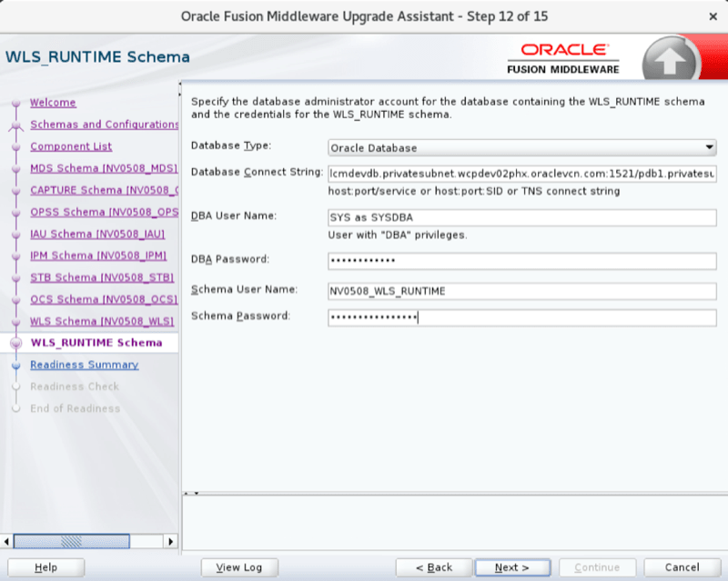728x581 pixels.
Task: Select the current WLS_RUNTIME Schema step
Action: click(x=96, y=343)
